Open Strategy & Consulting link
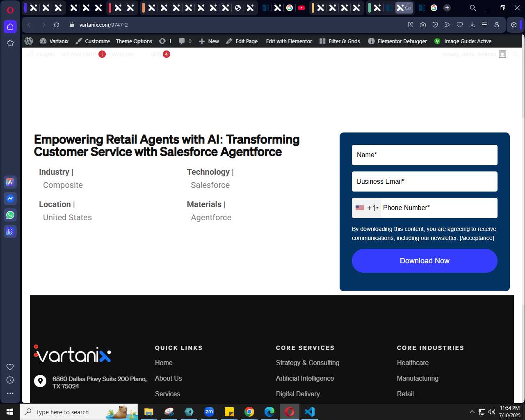Viewport: 525px width, 420px height. pyautogui.click(x=308, y=363)
